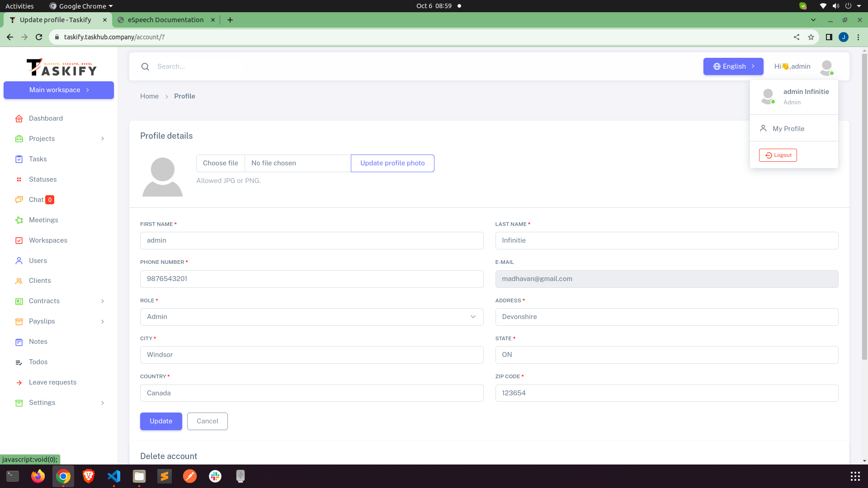Click the search magnifier icon

145,66
